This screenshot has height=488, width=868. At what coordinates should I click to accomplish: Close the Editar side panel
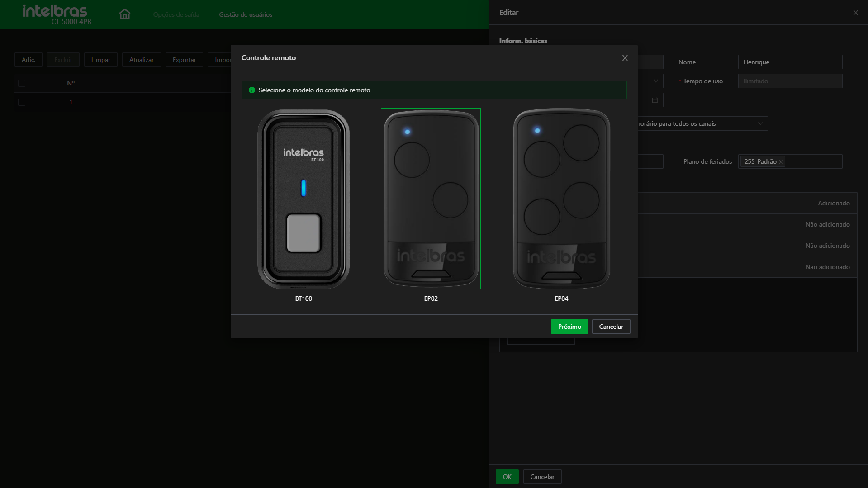pos(855,13)
